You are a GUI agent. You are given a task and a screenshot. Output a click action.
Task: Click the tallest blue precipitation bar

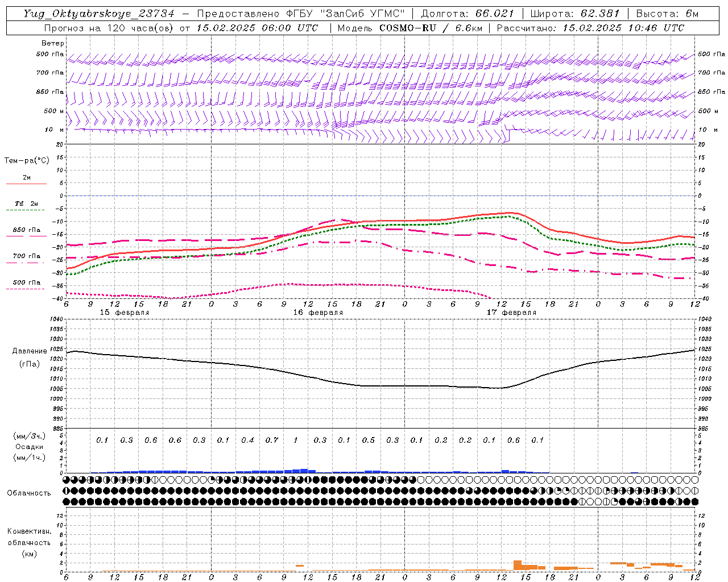(x=304, y=471)
